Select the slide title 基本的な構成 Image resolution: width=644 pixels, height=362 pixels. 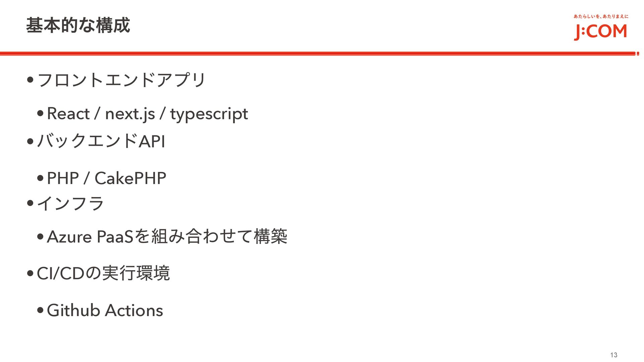coord(78,25)
